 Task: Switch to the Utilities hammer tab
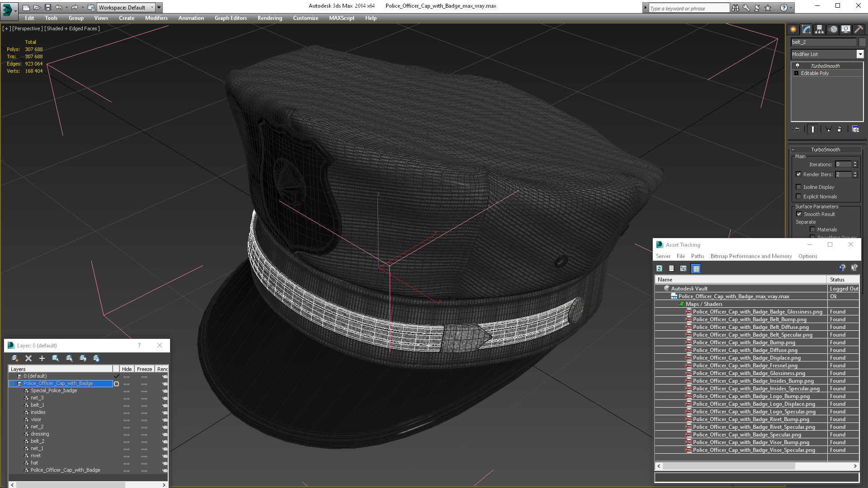coord(859,29)
